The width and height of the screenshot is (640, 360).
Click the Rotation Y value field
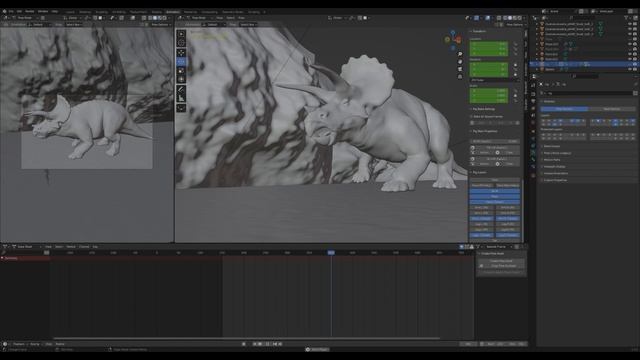(489, 69)
